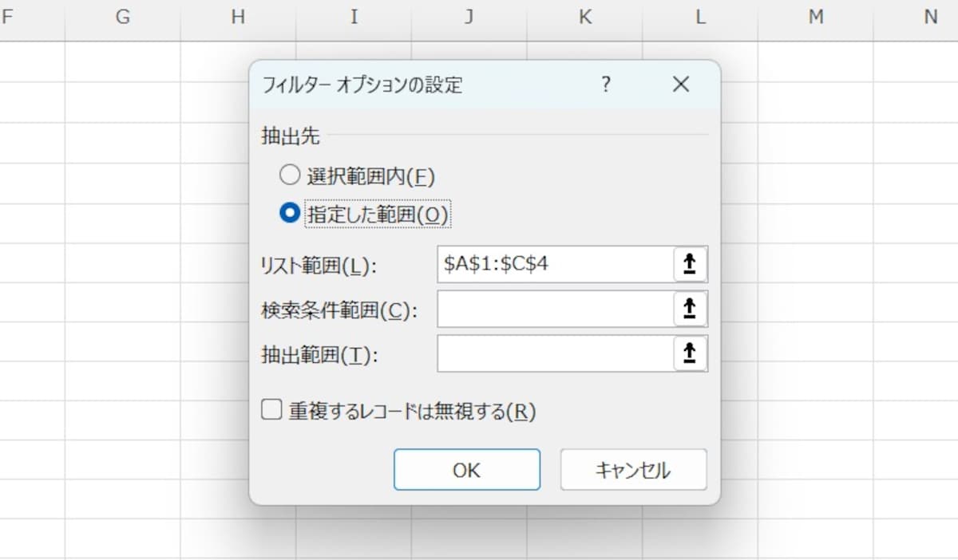Dismiss the dialog with キャンセル
This screenshot has width=958, height=560.
(633, 470)
